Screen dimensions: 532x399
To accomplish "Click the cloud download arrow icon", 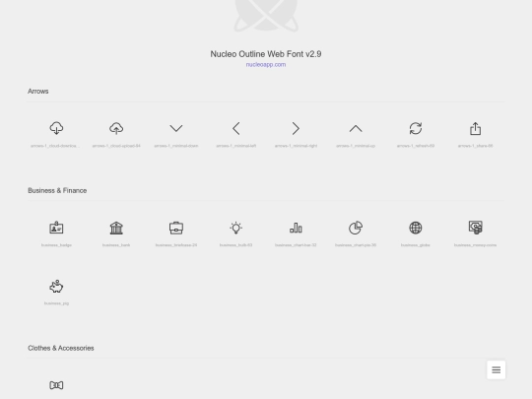I will (56, 128).
